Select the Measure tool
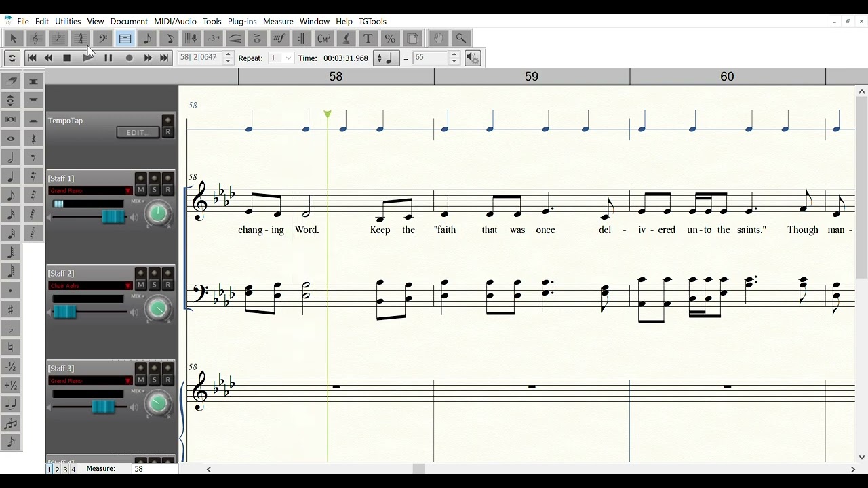This screenshot has height=488, width=868. point(125,39)
